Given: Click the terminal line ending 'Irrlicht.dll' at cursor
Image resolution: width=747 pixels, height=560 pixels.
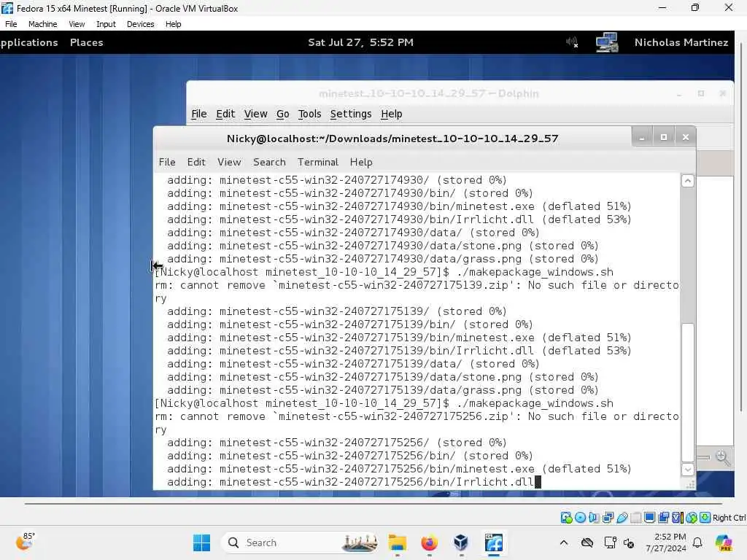Looking at the screenshot, I should [351, 482].
